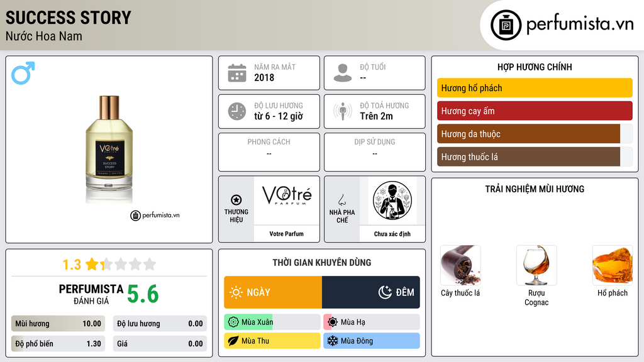Click the 1.3 user rating number

(72, 265)
